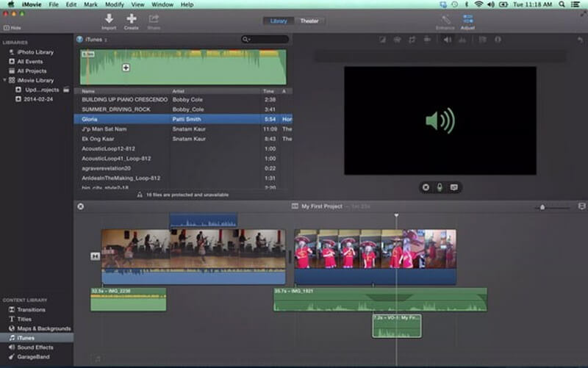Select the 7.2s VO-1 voiceover clip

coord(397,326)
